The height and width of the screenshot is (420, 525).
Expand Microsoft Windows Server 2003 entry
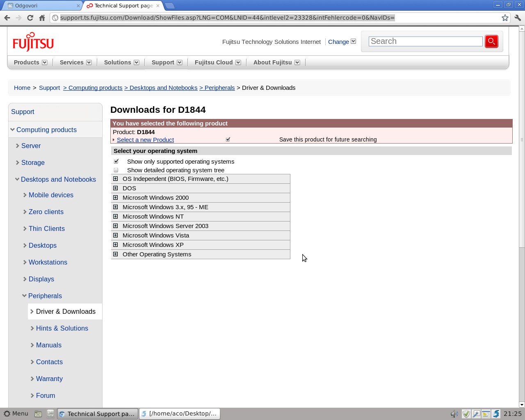click(x=115, y=226)
